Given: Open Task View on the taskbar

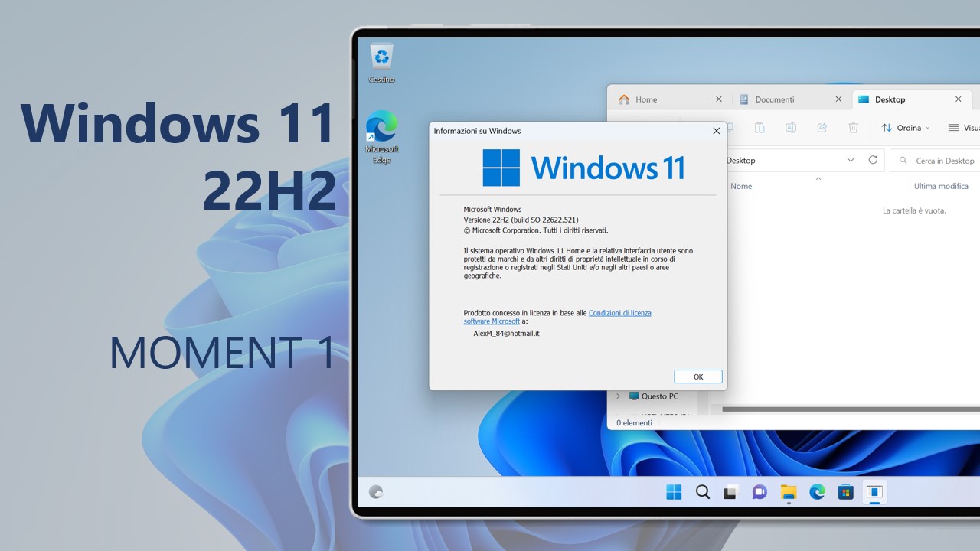Looking at the screenshot, I should tap(730, 492).
